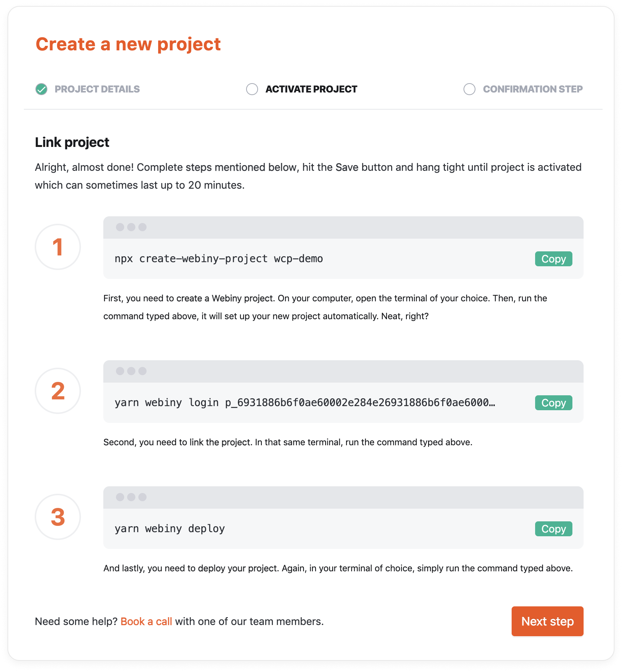The width and height of the screenshot is (622, 672).
Task: Select the circled step number 2
Action: [57, 391]
